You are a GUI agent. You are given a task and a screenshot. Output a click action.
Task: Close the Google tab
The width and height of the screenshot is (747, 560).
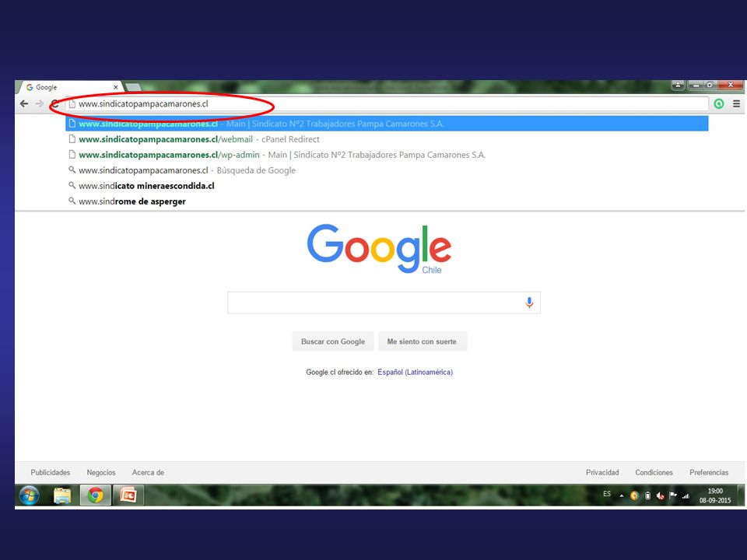[x=115, y=87]
